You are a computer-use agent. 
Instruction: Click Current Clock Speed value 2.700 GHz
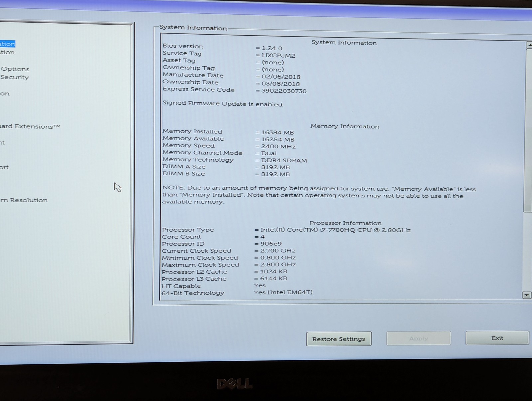(x=278, y=251)
